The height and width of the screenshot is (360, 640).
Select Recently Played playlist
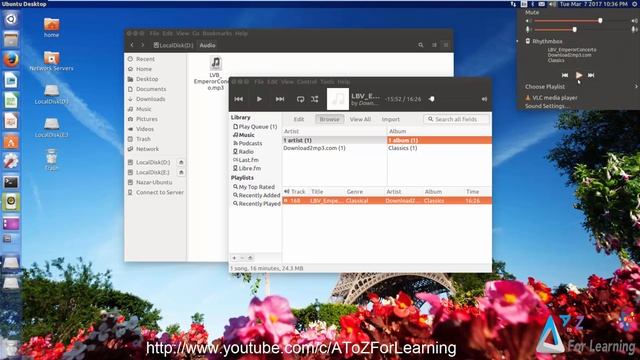256,204
